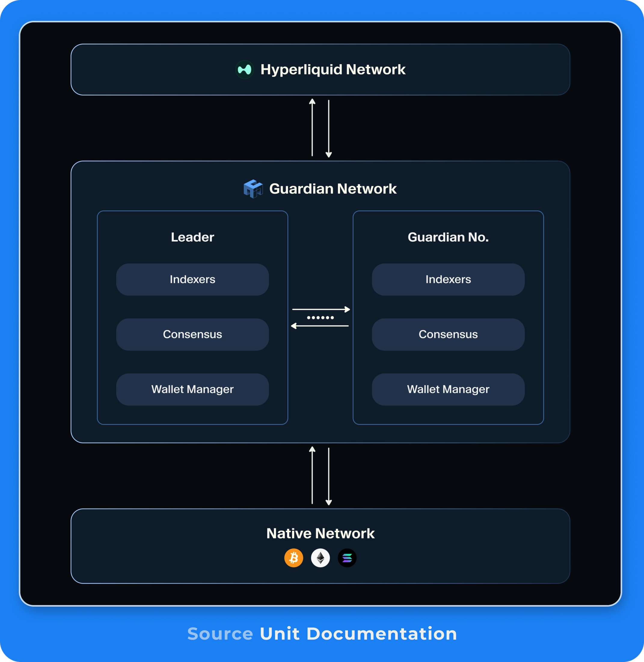Click the Guardian No. heading
Viewport: 644px width, 662px height.
pos(448,237)
